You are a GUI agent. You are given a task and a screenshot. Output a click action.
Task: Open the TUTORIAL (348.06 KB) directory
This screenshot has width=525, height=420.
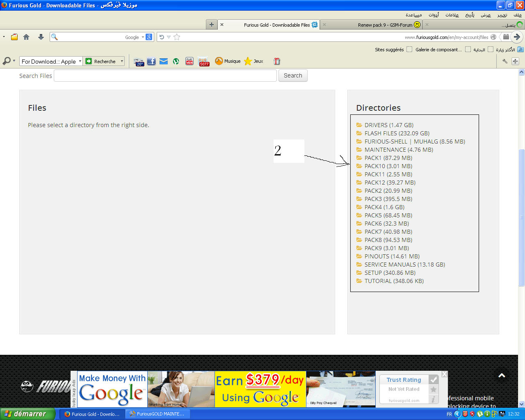click(x=390, y=281)
